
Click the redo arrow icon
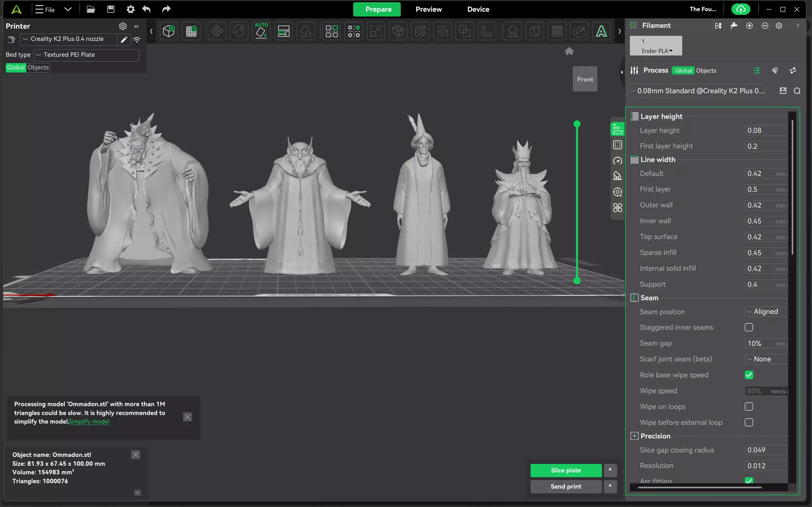pos(166,10)
